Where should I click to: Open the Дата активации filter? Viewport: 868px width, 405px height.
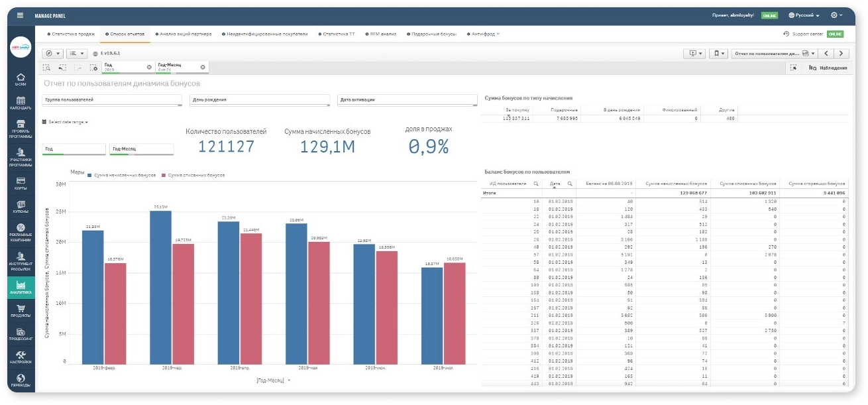click(x=407, y=100)
